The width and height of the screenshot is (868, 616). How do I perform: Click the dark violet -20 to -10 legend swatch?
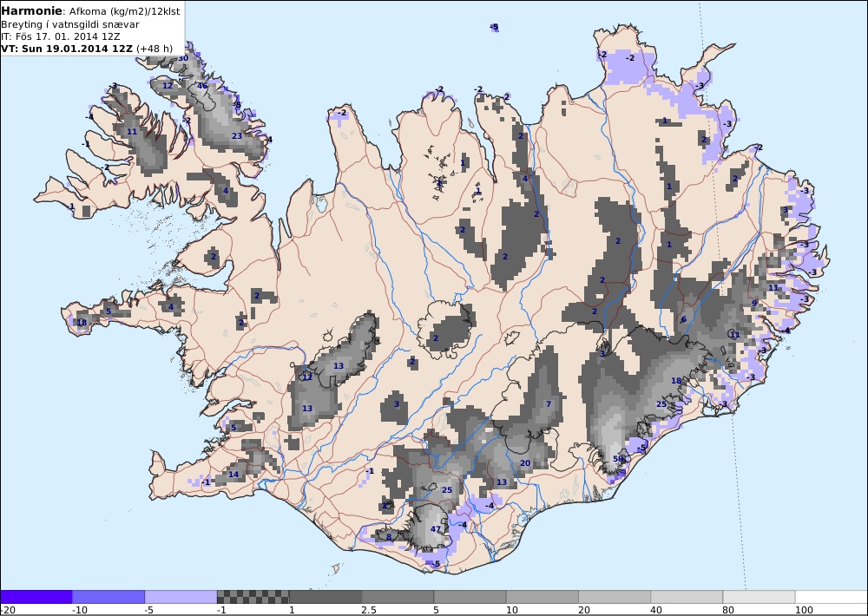click(x=36, y=597)
